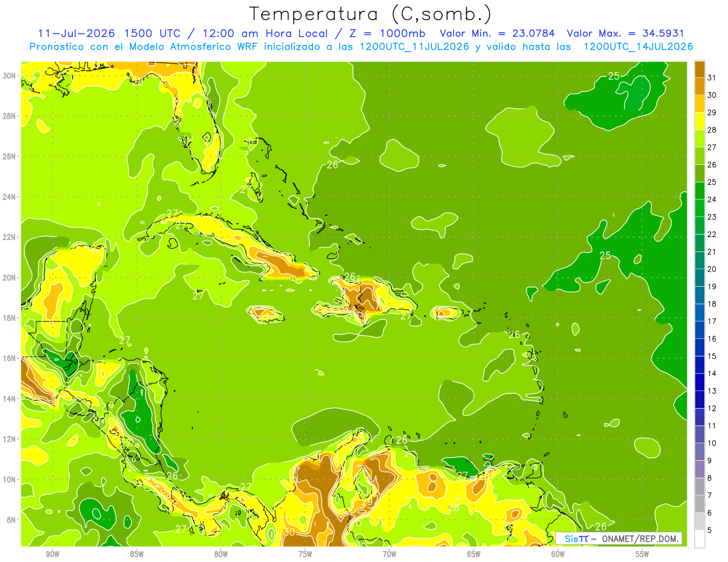Screen dimensions: 728x562
Task: Click the '90W' longitude label
Action: (52, 554)
